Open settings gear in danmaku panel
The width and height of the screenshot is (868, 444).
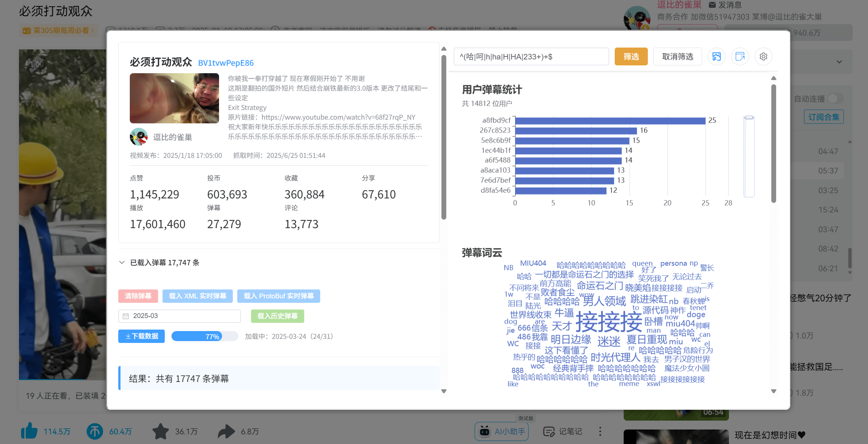(x=763, y=56)
